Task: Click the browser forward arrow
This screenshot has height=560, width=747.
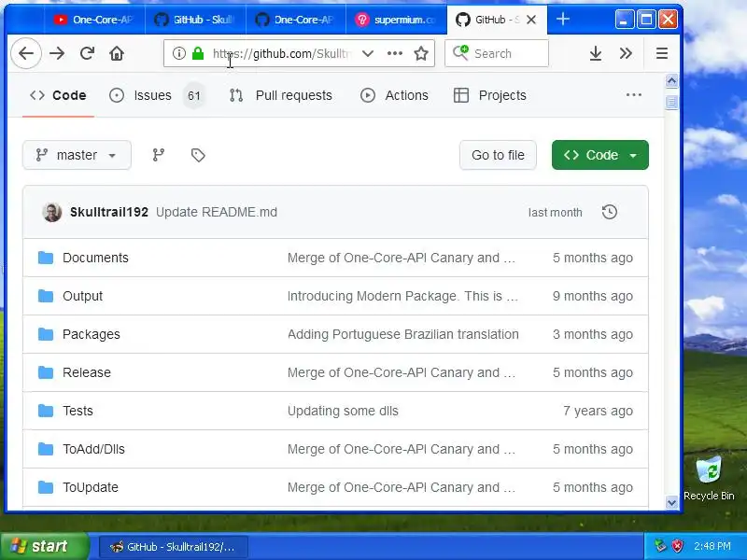Action: tap(57, 53)
